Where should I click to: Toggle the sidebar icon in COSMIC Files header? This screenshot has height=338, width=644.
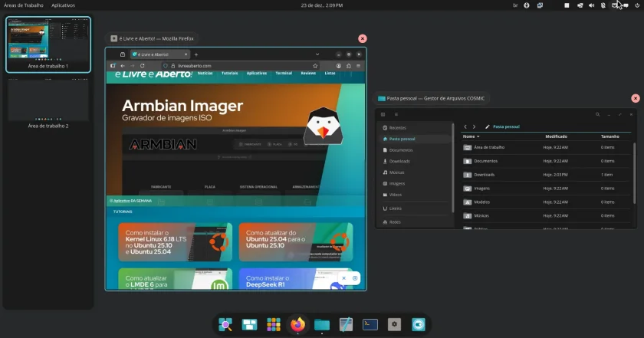(x=383, y=115)
